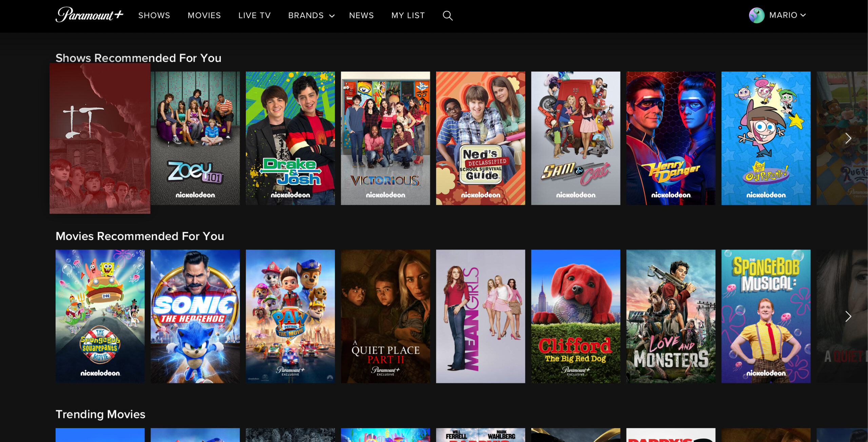This screenshot has height=442, width=868.
Task: Select the Mean Girls movie poster
Action: (480, 316)
